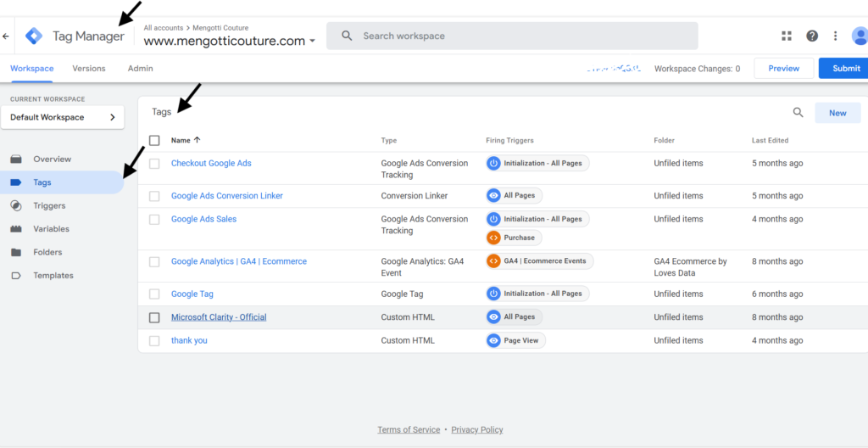Click the user account avatar

click(x=860, y=36)
